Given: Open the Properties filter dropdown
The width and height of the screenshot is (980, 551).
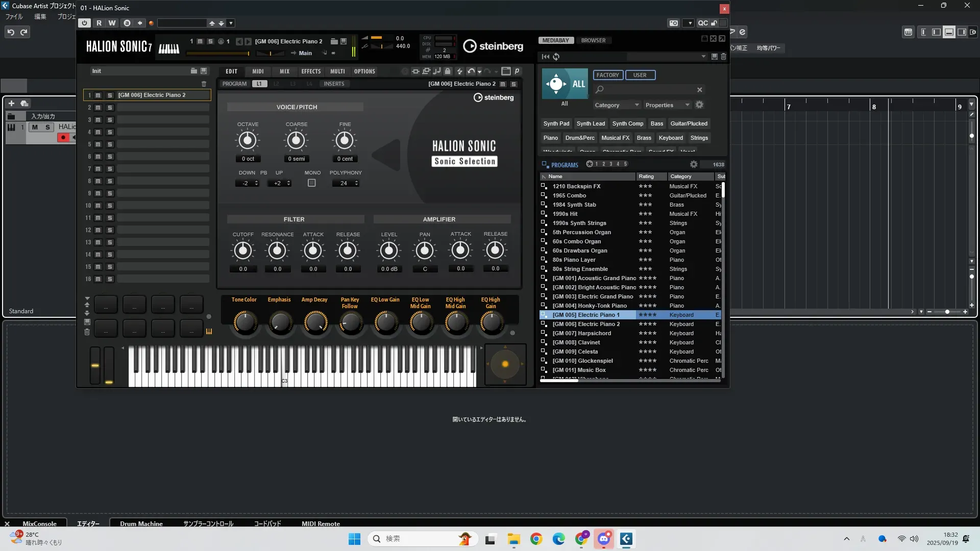Looking at the screenshot, I should click(667, 105).
